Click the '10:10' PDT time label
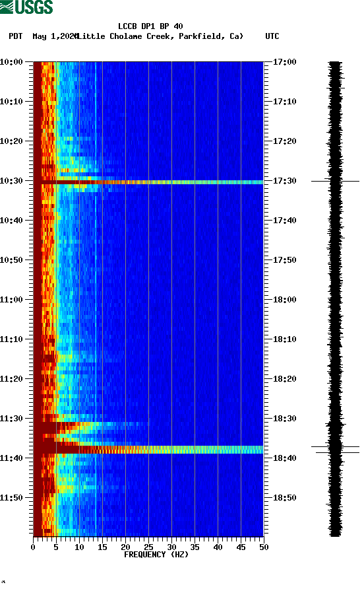This screenshot has height=589, width=364. [x=12, y=102]
